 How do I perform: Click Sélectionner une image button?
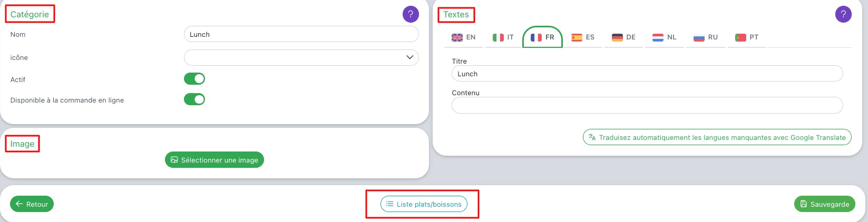[214, 160]
